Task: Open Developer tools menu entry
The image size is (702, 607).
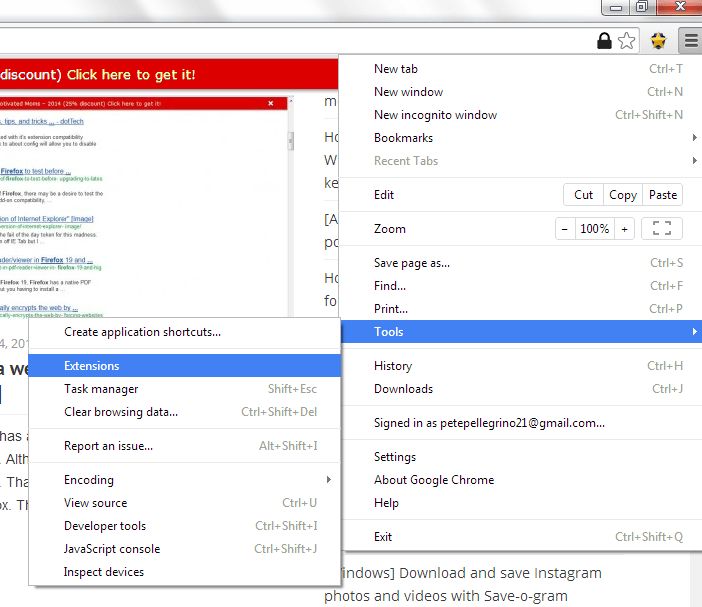Action: 105,526
